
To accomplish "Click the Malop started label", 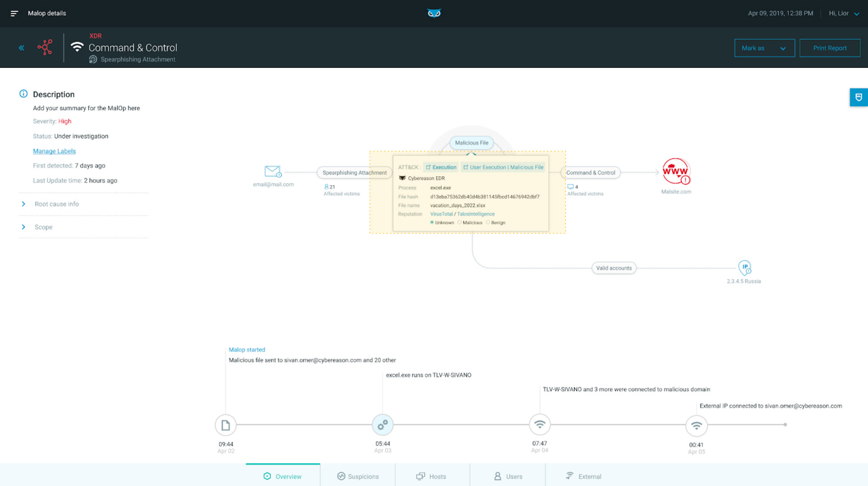I will 247,349.
